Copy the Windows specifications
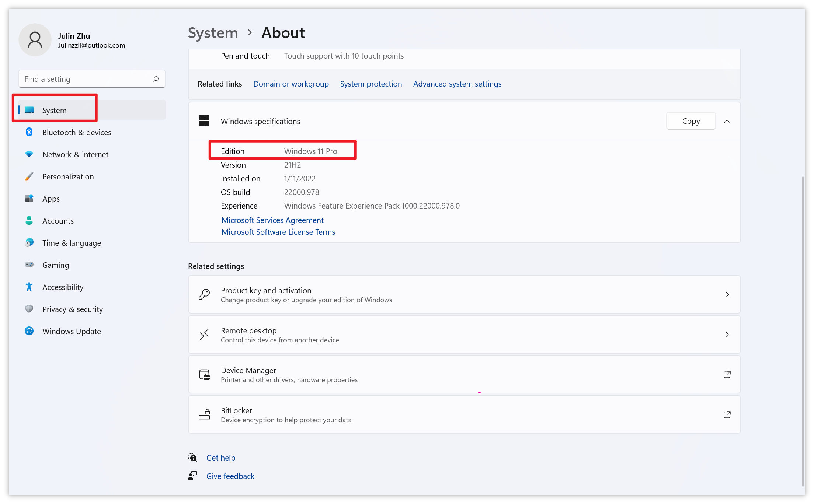The height and width of the screenshot is (504, 814). [691, 121]
